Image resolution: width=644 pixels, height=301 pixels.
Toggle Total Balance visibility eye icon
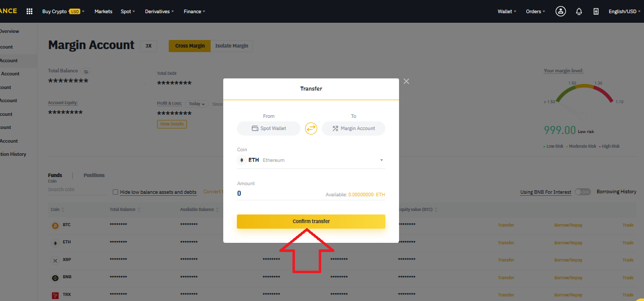86,71
